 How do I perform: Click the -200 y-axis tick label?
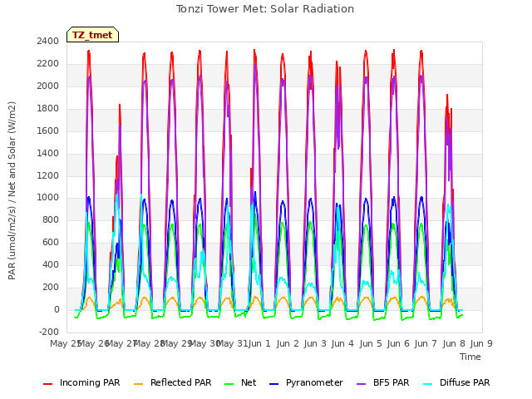point(49,332)
